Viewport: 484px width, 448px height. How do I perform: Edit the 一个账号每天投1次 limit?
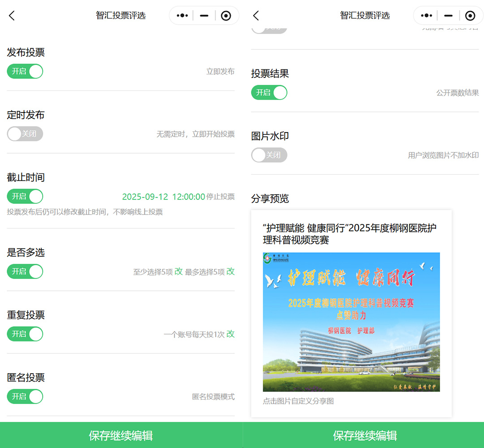click(x=230, y=334)
